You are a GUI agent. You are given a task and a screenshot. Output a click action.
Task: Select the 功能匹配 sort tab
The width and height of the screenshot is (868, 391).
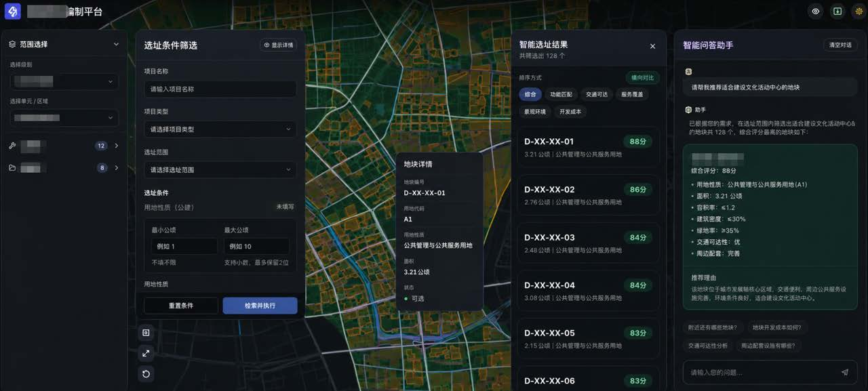click(561, 94)
